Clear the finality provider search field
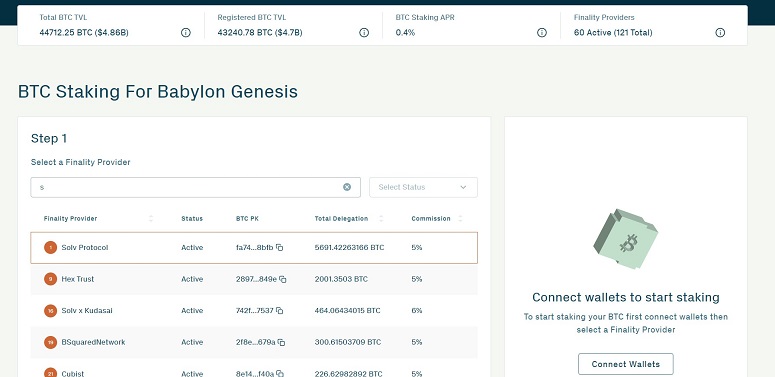775x377 pixels. (x=347, y=187)
